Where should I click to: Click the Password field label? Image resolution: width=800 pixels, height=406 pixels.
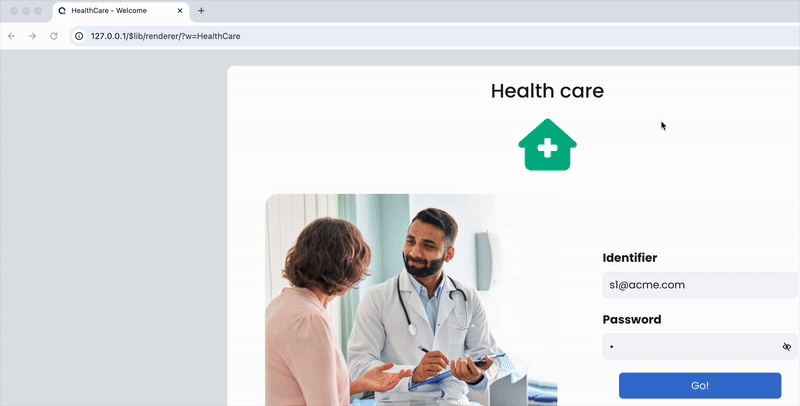pos(632,319)
